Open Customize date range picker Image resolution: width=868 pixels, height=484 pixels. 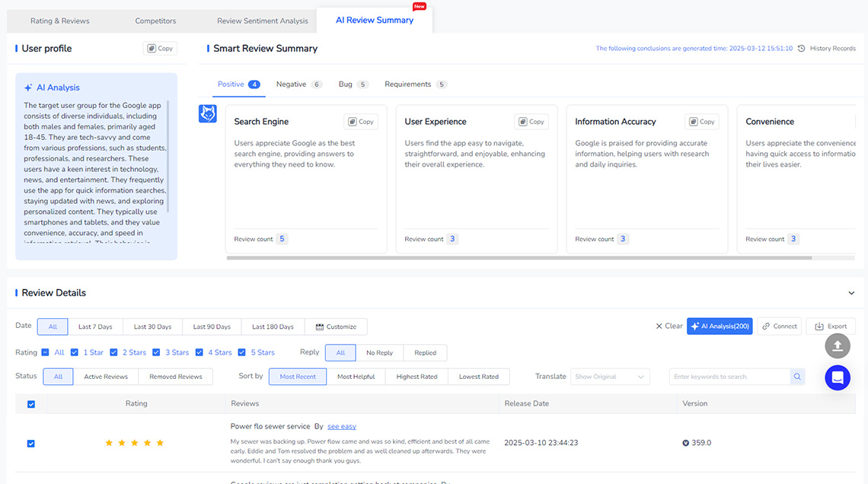click(336, 327)
